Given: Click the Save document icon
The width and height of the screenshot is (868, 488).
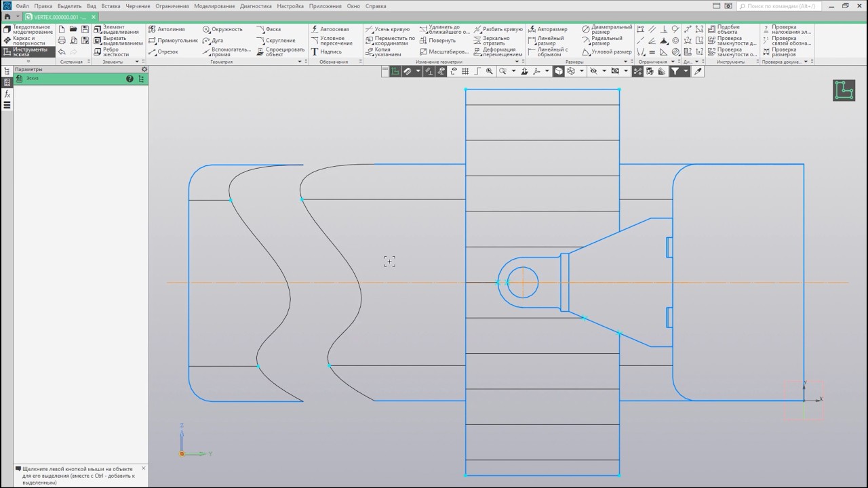Looking at the screenshot, I should 85,29.
